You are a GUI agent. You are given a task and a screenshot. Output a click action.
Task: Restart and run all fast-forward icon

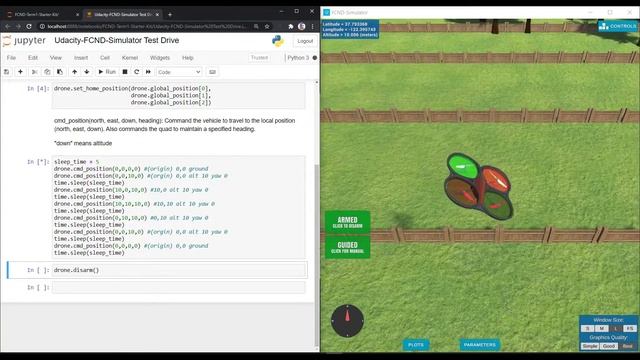(148, 72)
